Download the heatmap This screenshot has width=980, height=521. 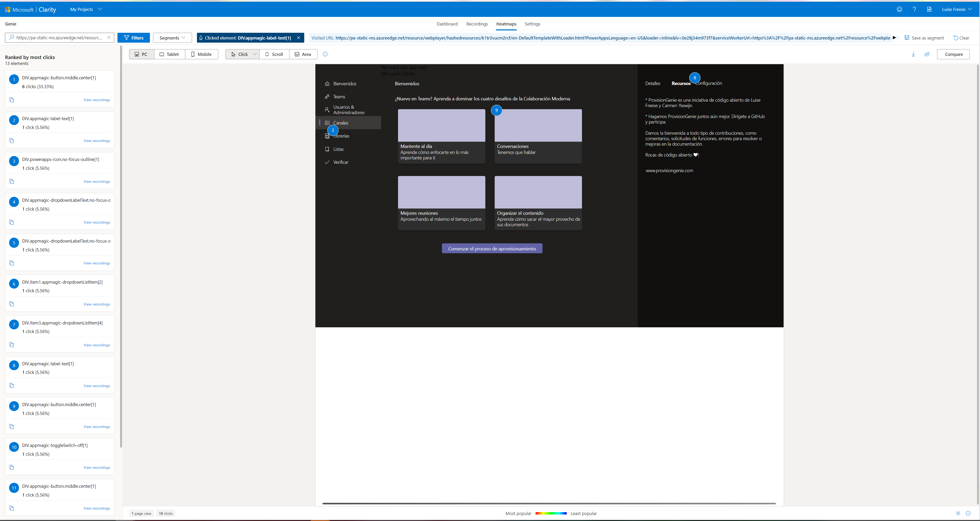913,54
